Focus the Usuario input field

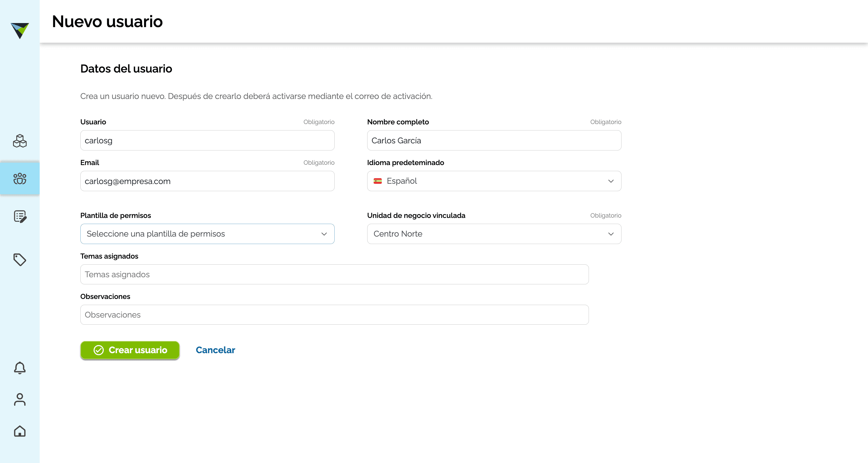tap(207, 140)
